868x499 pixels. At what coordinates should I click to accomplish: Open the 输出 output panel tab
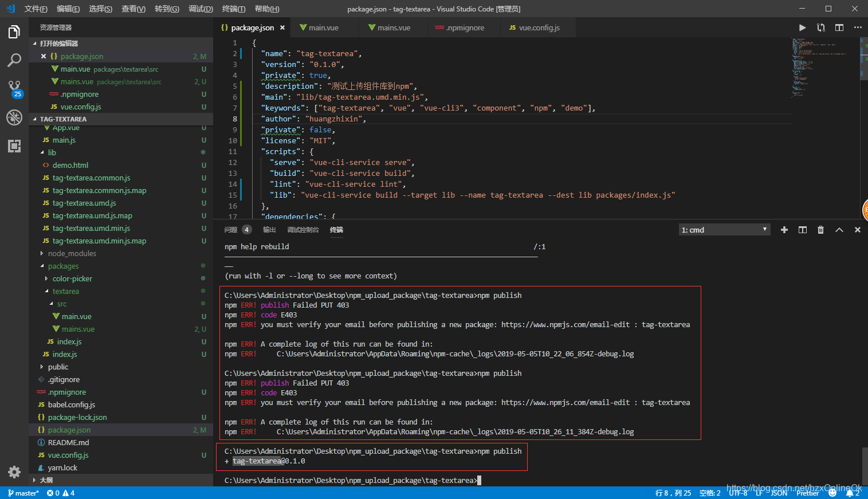(269, 230)
